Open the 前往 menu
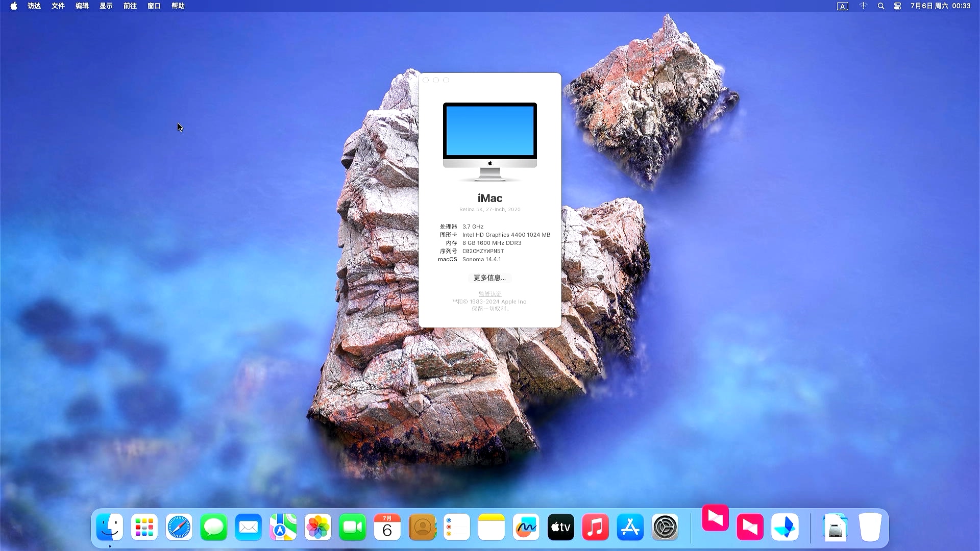 tap(130, 6)
